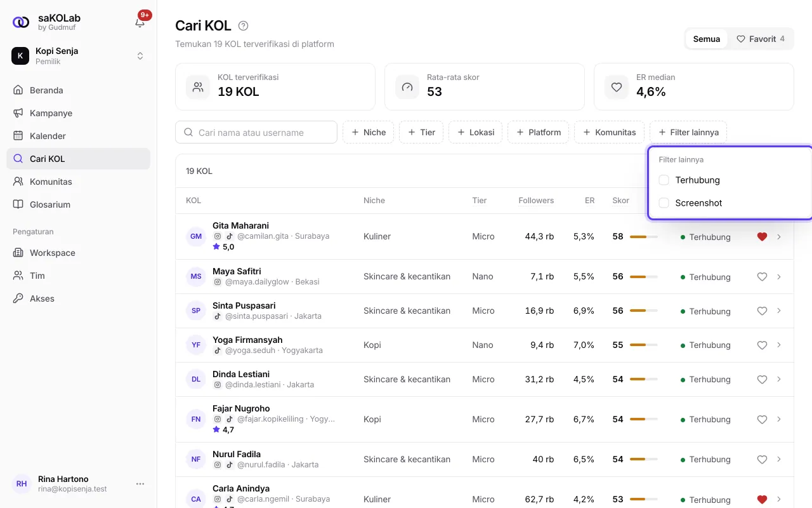The width and height of the screenshot is (812, 508).
Task: Tick the Screenshot filter checkbox
Action: coord(664,203)
